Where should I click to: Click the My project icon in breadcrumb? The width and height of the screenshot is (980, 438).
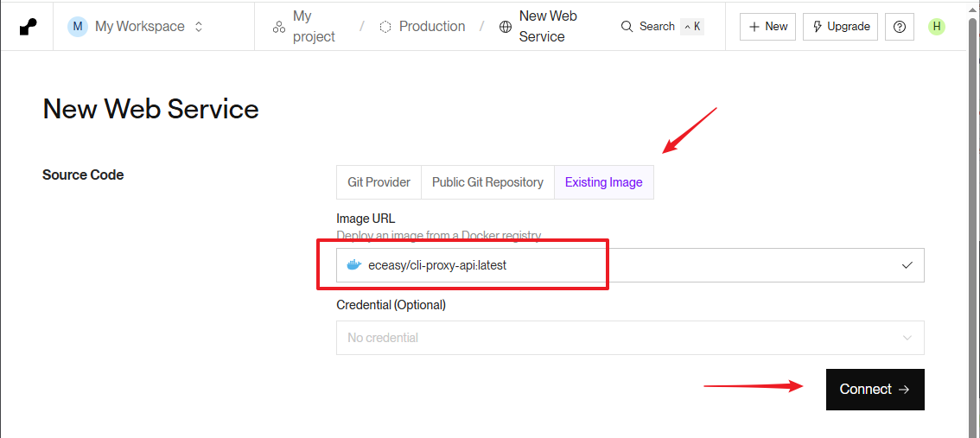[279, 27]
